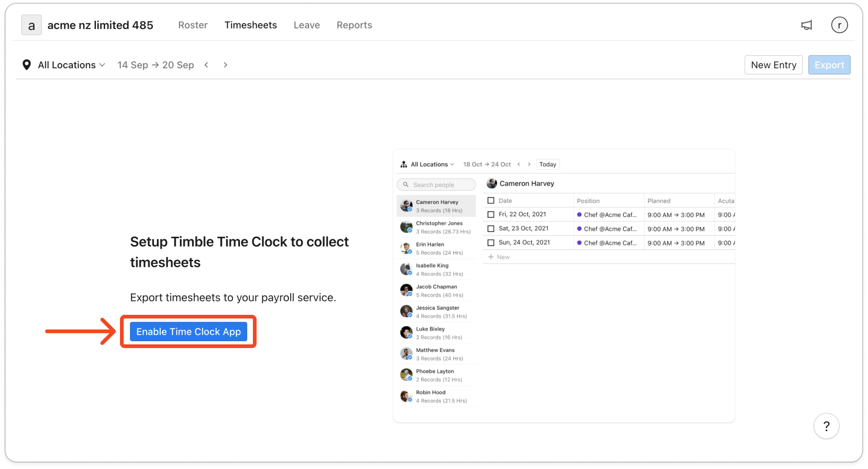
Task: Click purple position dot on Fri 22 Oct row
Action: [x=580, y=215]
